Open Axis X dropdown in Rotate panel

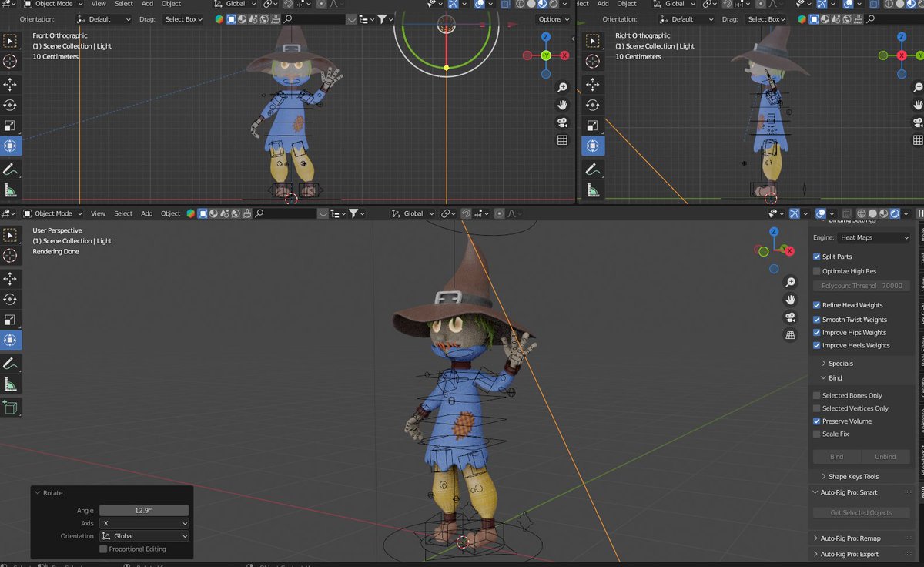click(x=144, y=523)
